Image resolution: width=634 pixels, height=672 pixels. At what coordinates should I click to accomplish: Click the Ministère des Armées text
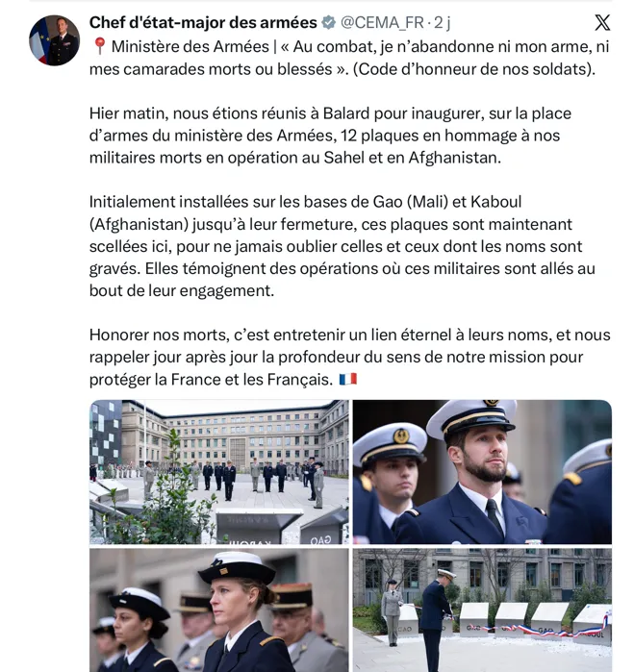[190, 46]
